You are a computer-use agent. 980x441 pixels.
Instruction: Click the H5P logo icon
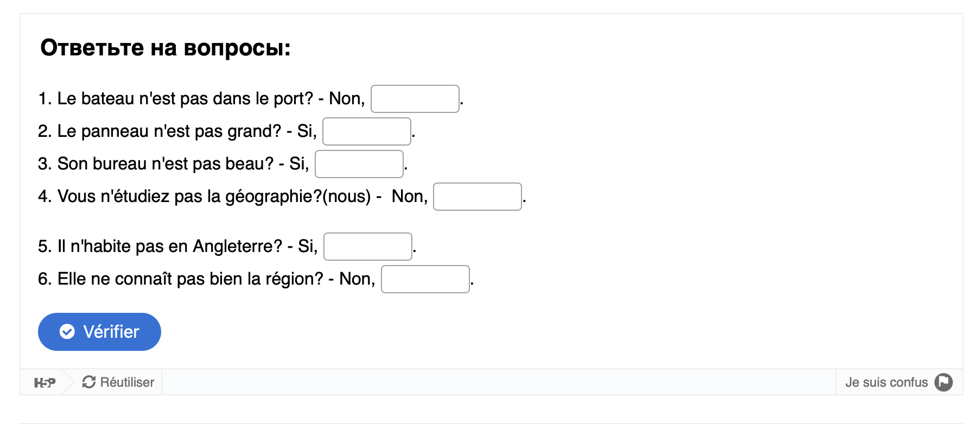[x=44, y=383]
